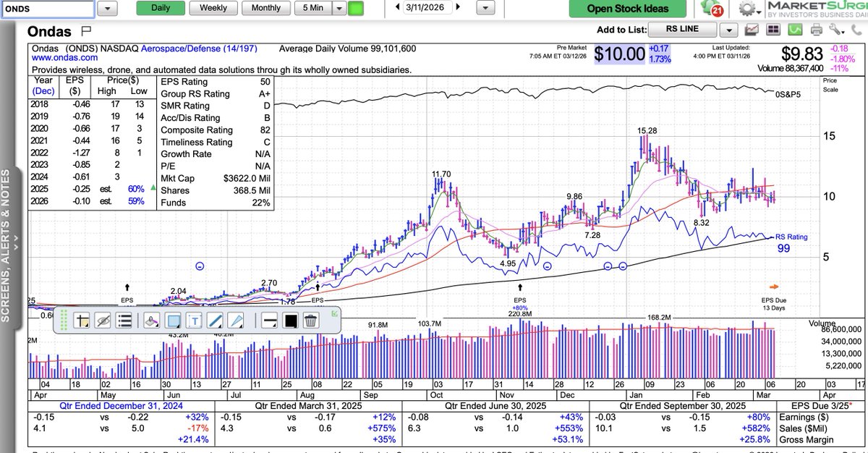
Task: Switch to Weekly chart
Action: click(213, 8)
